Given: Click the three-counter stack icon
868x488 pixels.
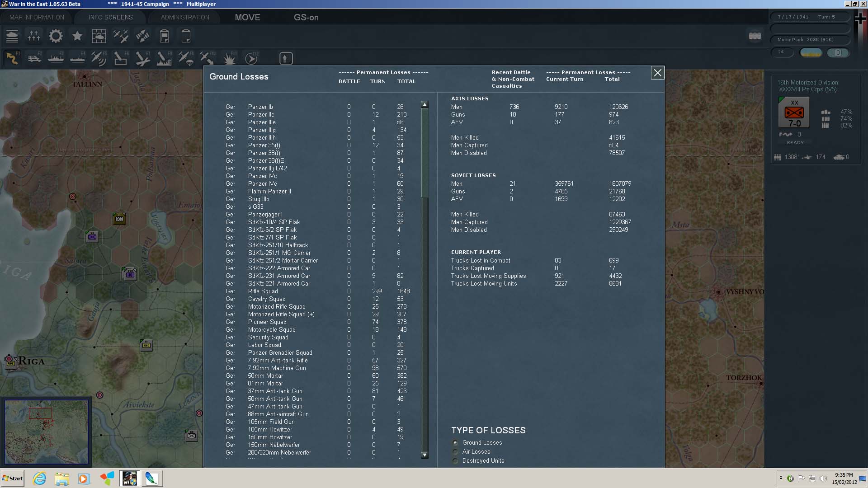Looking at the screenshot, I should [755, 36].
